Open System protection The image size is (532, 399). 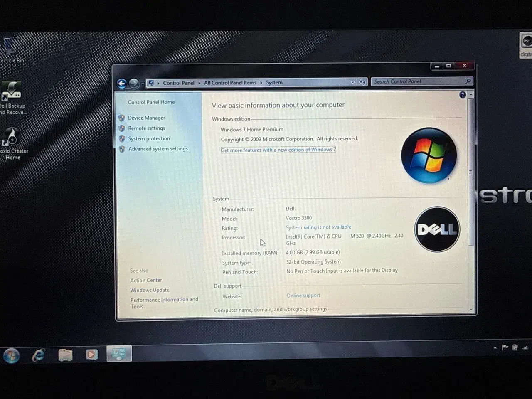coord(149,139)
